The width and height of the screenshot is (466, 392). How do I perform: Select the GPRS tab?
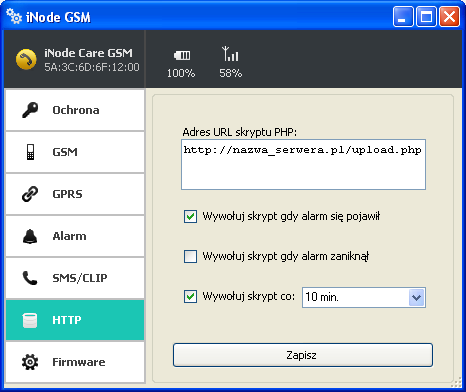coord(75,194)
